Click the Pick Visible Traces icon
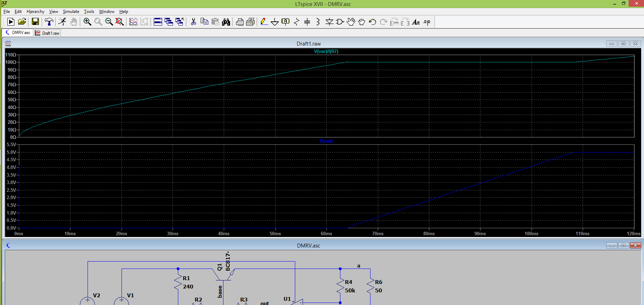Viewport: 644px width, 305px height. (x=133, y=22)
